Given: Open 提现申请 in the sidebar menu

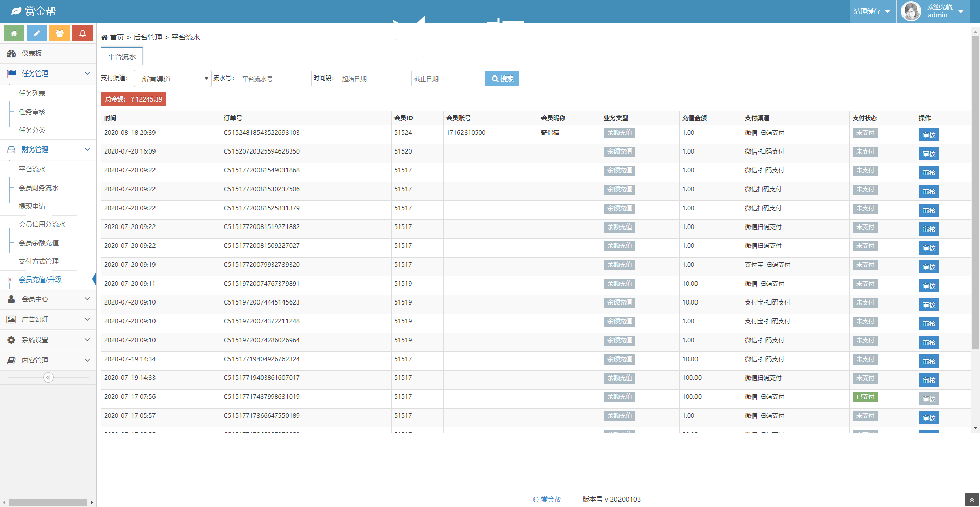Looking at the screenshot, I should pos(32,206).
